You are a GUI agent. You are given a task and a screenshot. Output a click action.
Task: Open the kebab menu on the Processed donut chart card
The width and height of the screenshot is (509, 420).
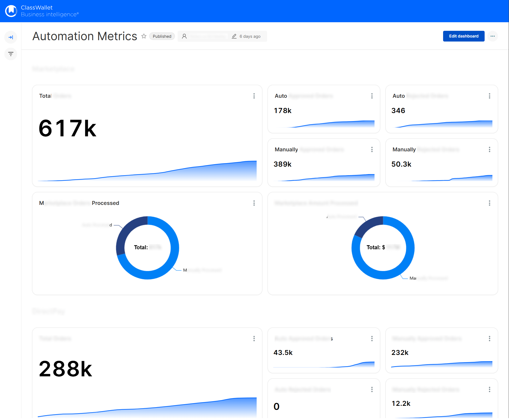[254, 203]
